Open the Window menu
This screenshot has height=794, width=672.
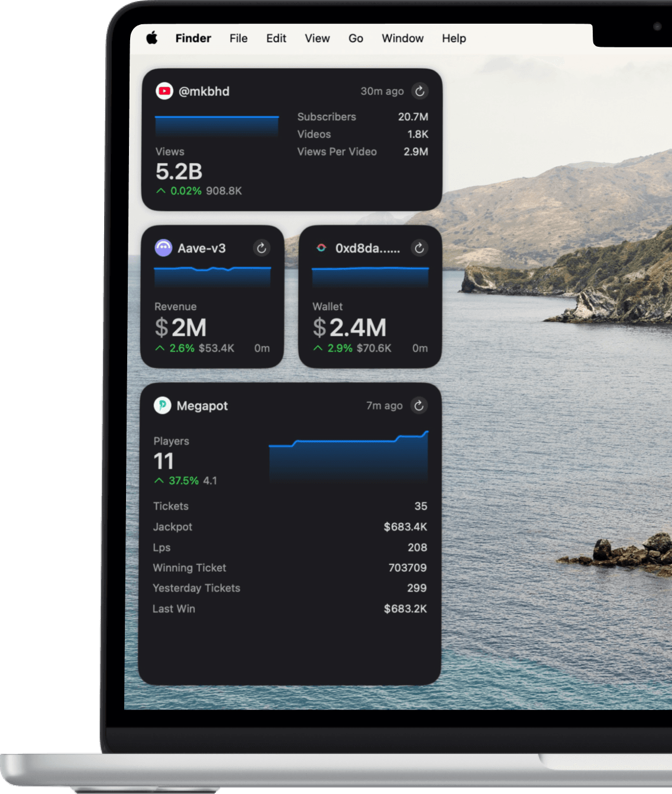click(x=402, y=38)
